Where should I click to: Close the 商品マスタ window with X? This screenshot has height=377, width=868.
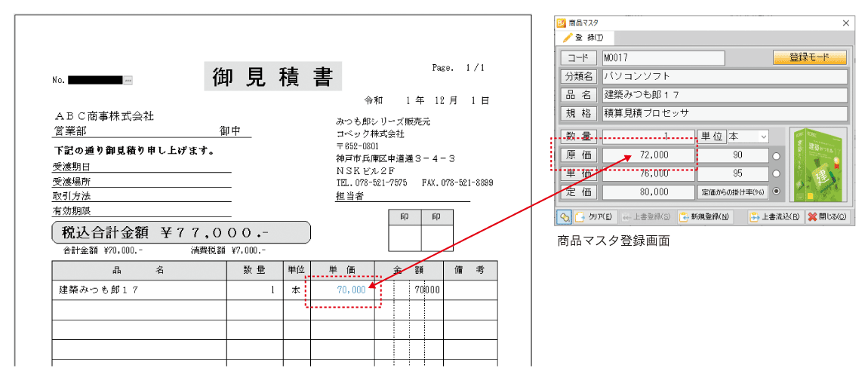tap(845, 23)
